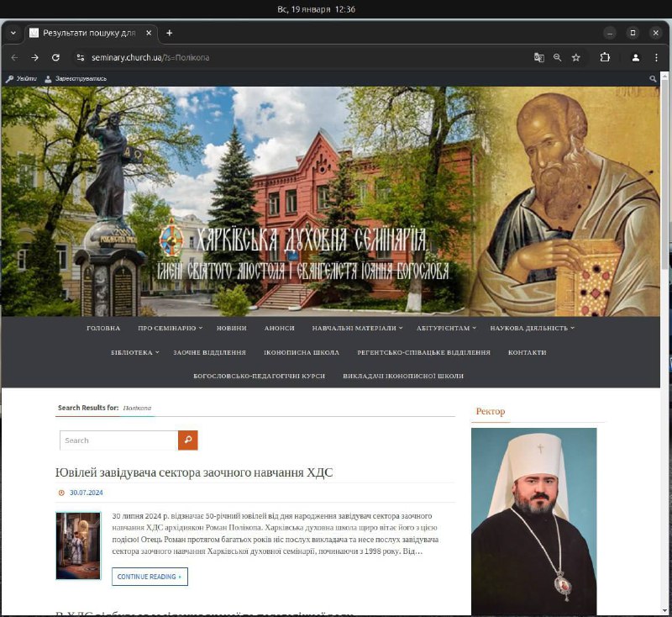This screenshot has height=617, width=672.
Task: Open the КОНТАКТИ menu item
Action: click(x=528, y=352)
